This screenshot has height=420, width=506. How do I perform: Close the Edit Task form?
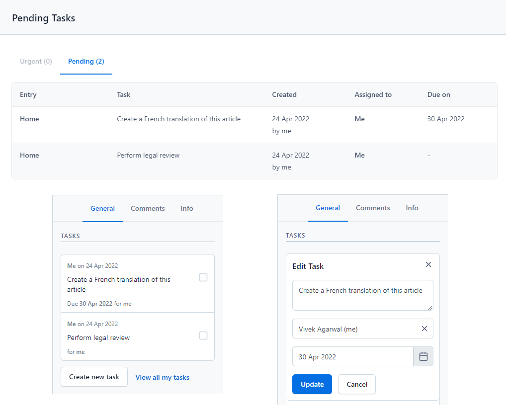coord(428,265)
